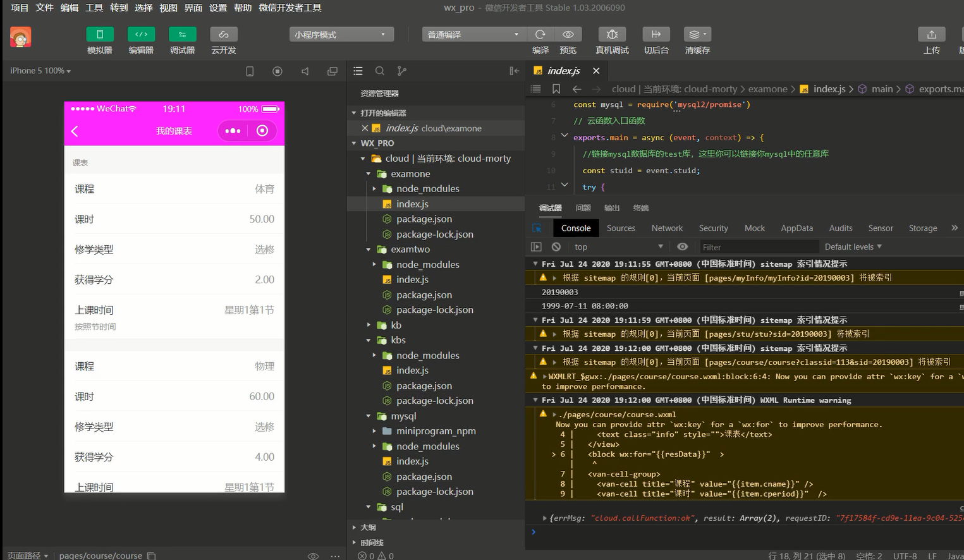Tap the back arrow in 我的课表 header
964x560 pixels.
point(75,131)
